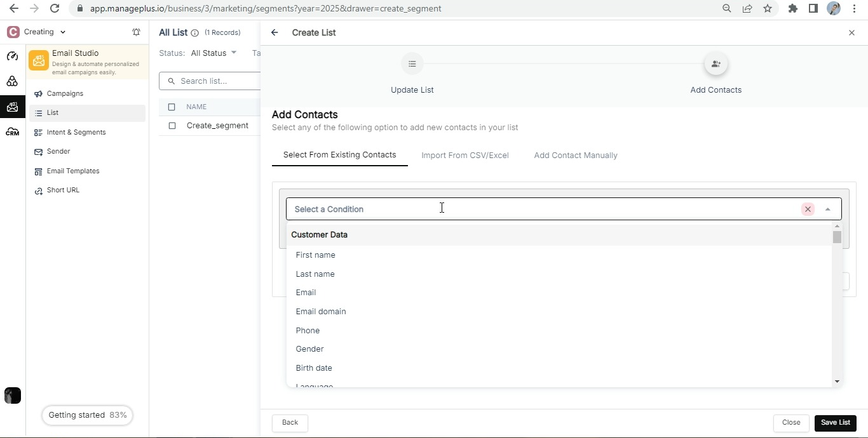Open the circles module icon in left rail

[12, 81]
